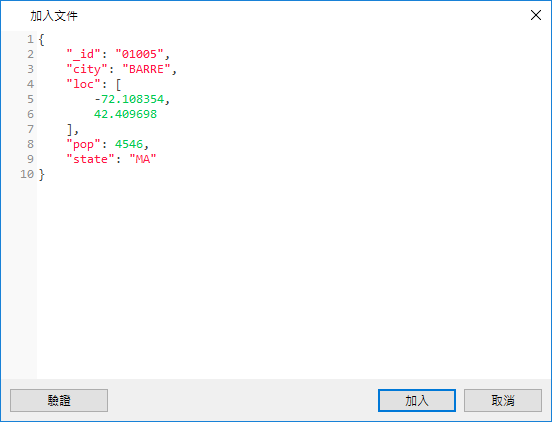This screenshot has height=422, width=552.
Task: Click the "BARRE" city value
Action: [x=146, y=69]
